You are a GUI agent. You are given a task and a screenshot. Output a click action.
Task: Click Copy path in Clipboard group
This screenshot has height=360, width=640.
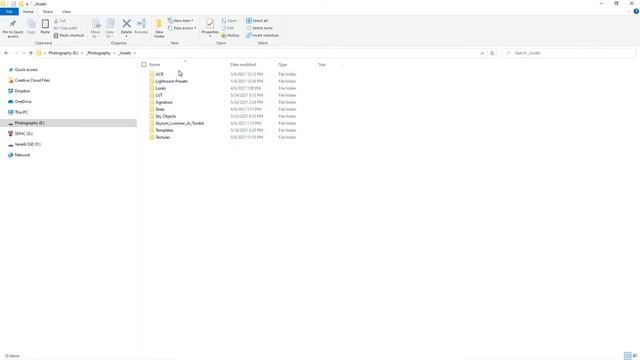pos(65,28)
